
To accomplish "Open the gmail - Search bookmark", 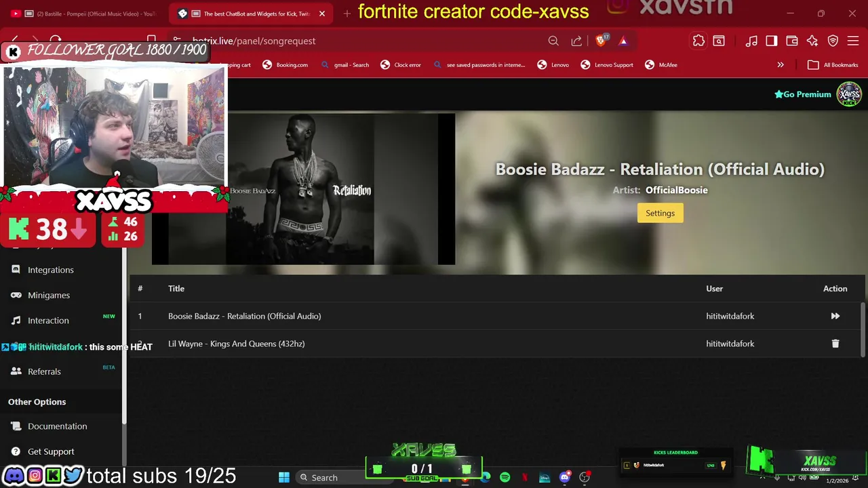I will click(345, 65).
